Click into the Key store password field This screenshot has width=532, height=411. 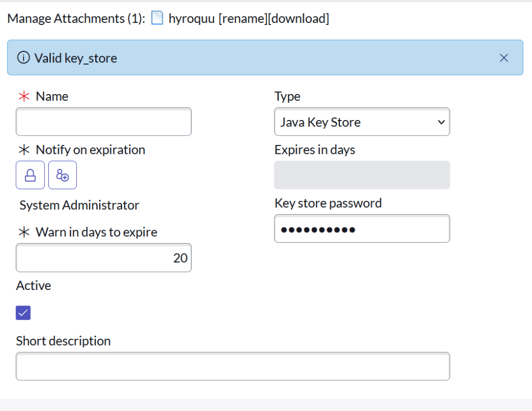(x=362, y=229)
